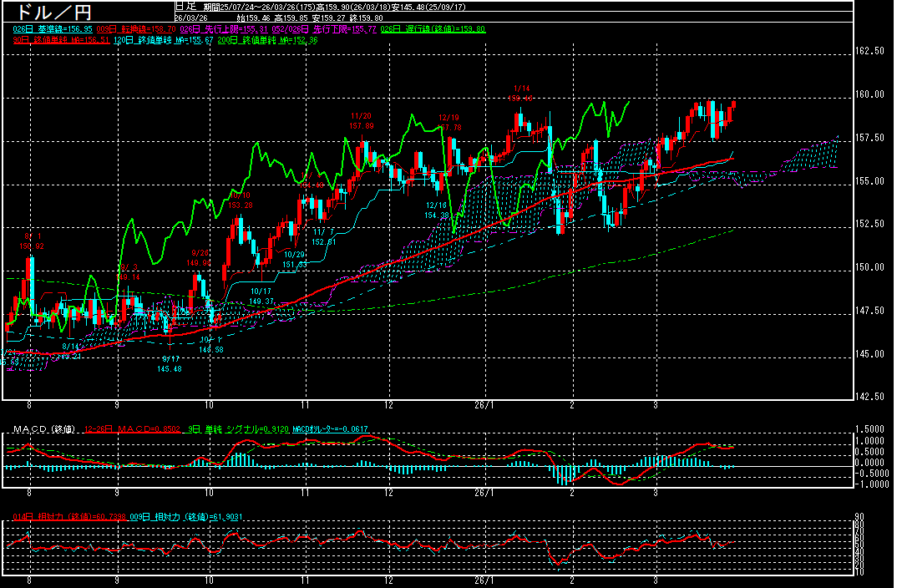Select the 026日 遅行線 legend label

433,28
